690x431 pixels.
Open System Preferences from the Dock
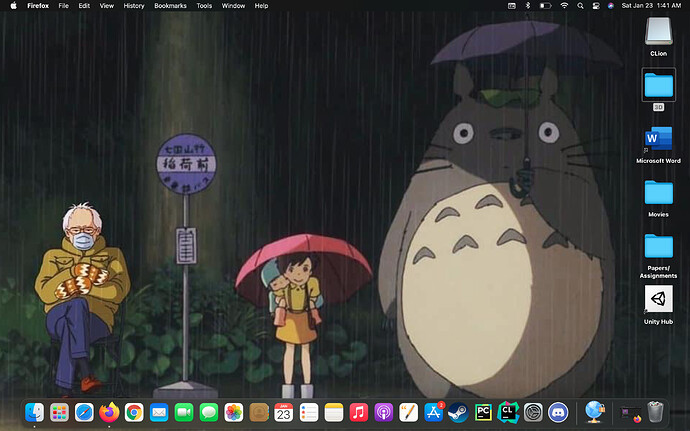point(533,413)
